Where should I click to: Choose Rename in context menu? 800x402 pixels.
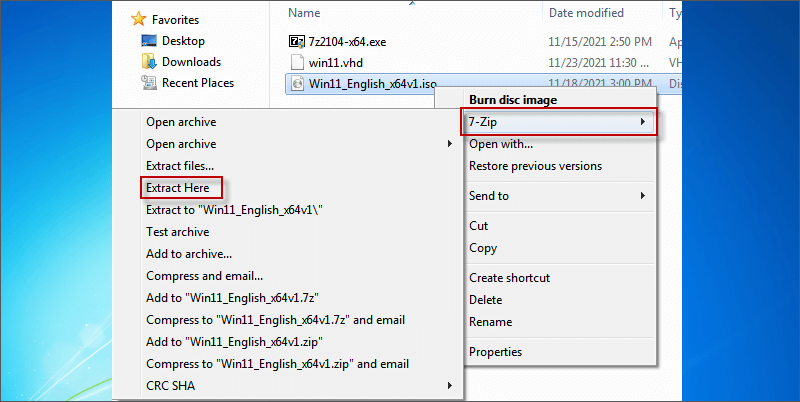[490, 322]
